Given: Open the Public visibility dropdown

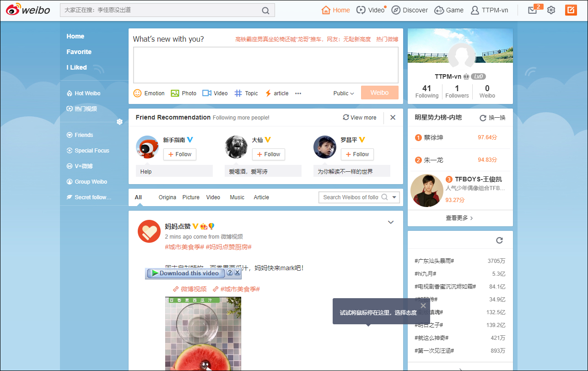Looking at the screenshot, I should click(343, 93).
